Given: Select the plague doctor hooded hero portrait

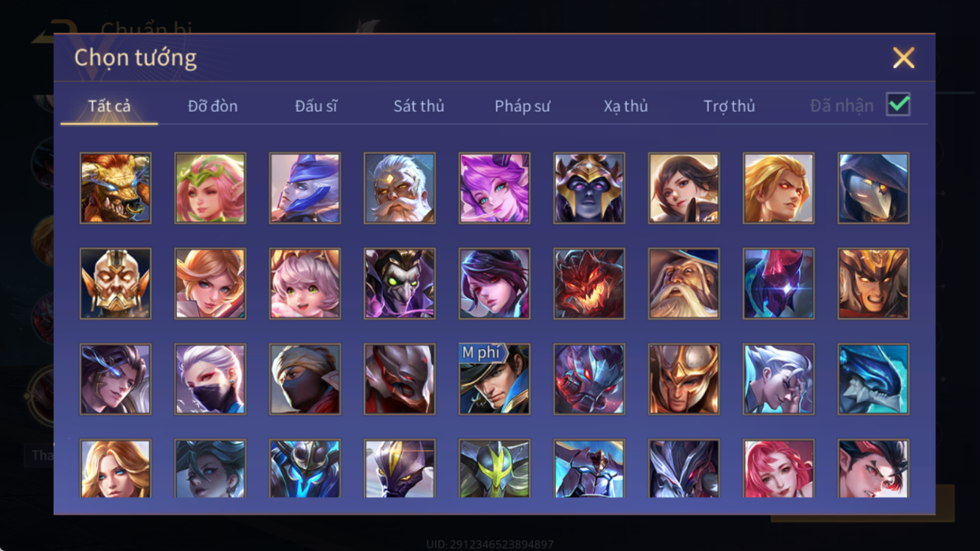Looking at the screenshot, I should pos(873,188).
